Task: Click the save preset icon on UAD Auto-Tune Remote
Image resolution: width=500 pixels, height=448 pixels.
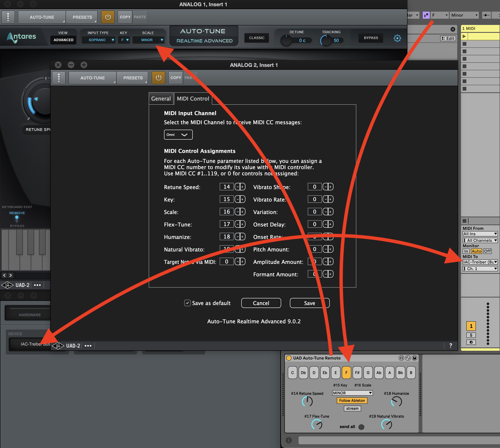Action: pyautogui.click(x=414, y=358)
